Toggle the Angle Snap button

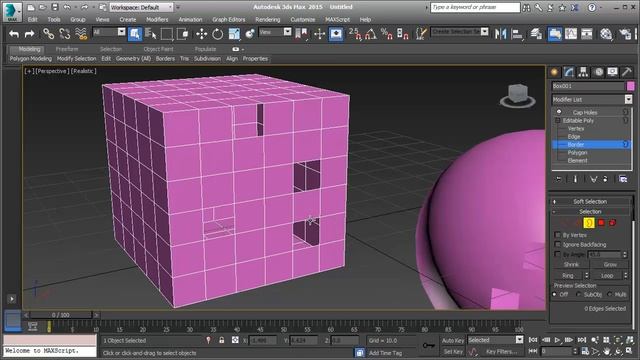tap(371, 34)
